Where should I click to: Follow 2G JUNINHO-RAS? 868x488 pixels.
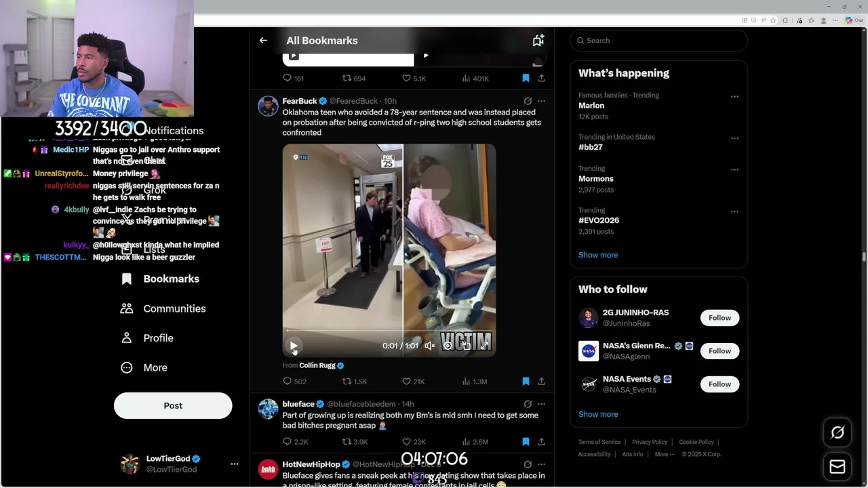(x=719, y=318)
